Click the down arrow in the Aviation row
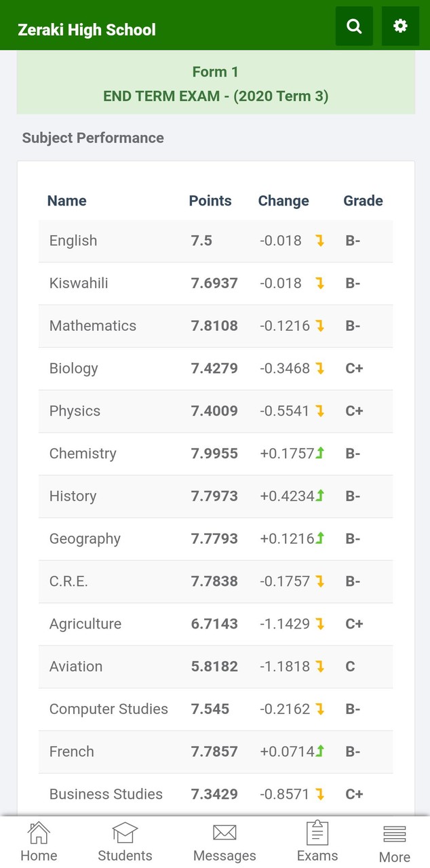The height and width of the screenshot is (868, 430). 319,667
